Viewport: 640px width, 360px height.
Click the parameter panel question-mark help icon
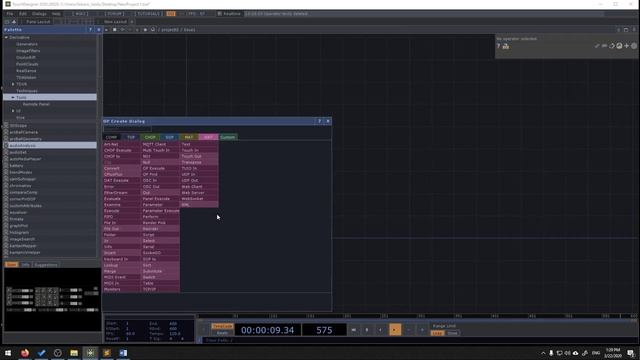click(x=498, y=46)
